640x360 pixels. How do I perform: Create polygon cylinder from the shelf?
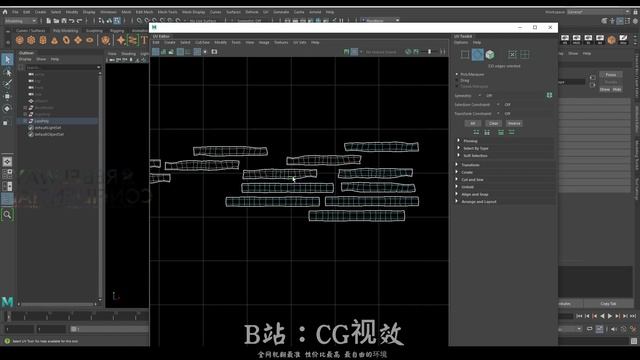tap(43, 40)
